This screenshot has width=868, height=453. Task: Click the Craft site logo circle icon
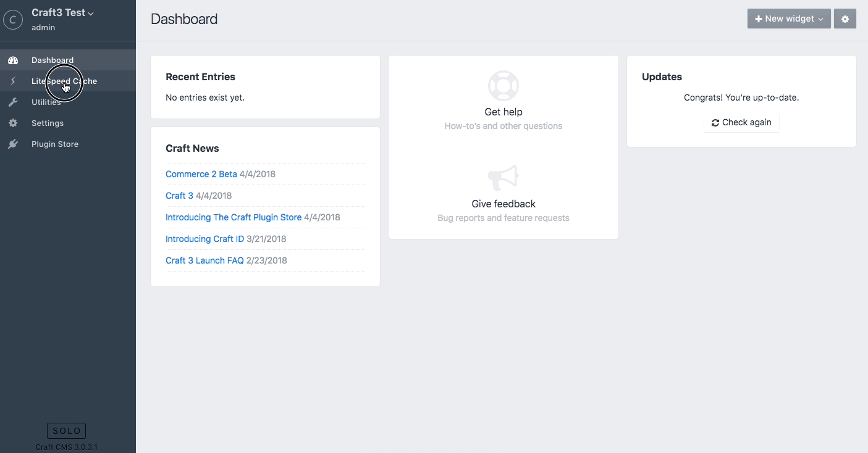click(x=13, y=20)
